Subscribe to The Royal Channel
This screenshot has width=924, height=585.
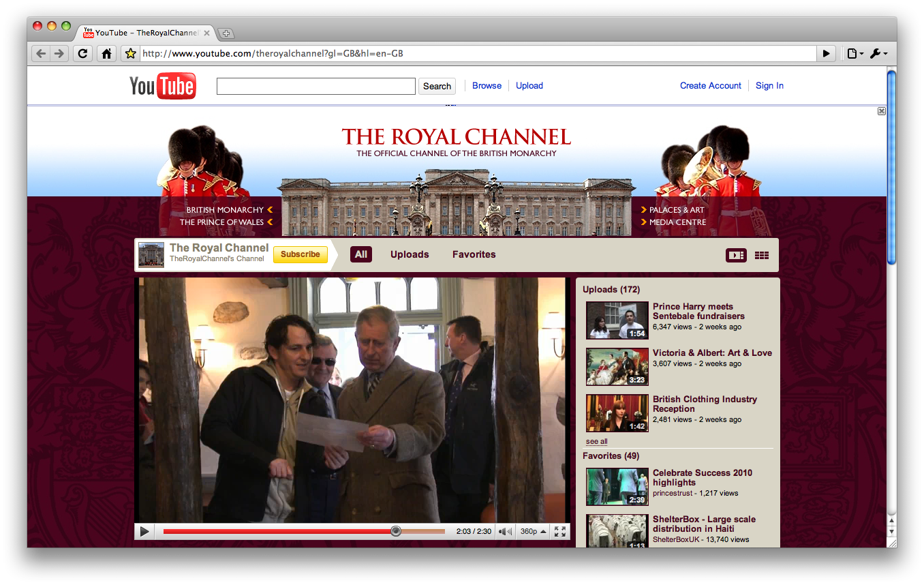pos(301,254)
